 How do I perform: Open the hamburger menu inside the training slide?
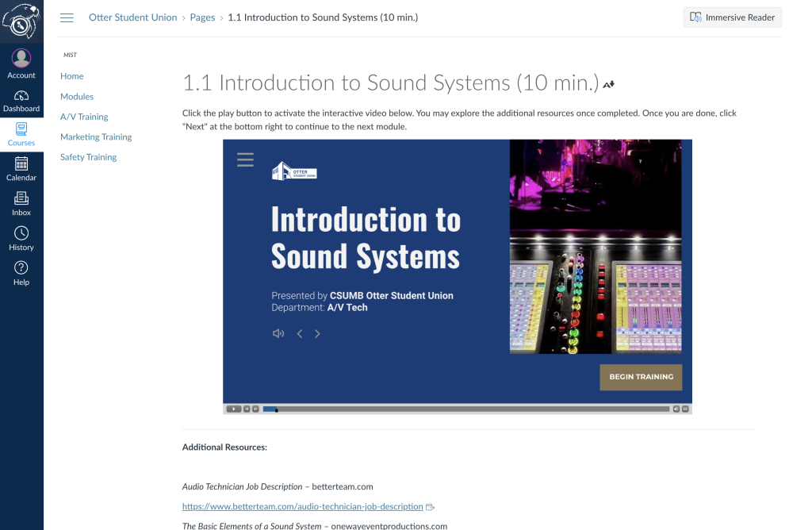246,159
